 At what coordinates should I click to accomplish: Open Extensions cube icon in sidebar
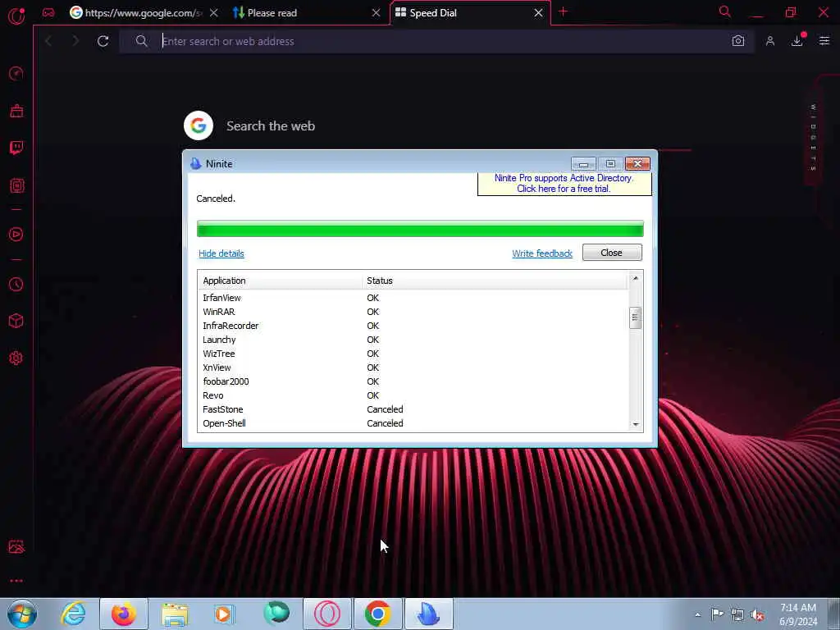tap(16, 321)
